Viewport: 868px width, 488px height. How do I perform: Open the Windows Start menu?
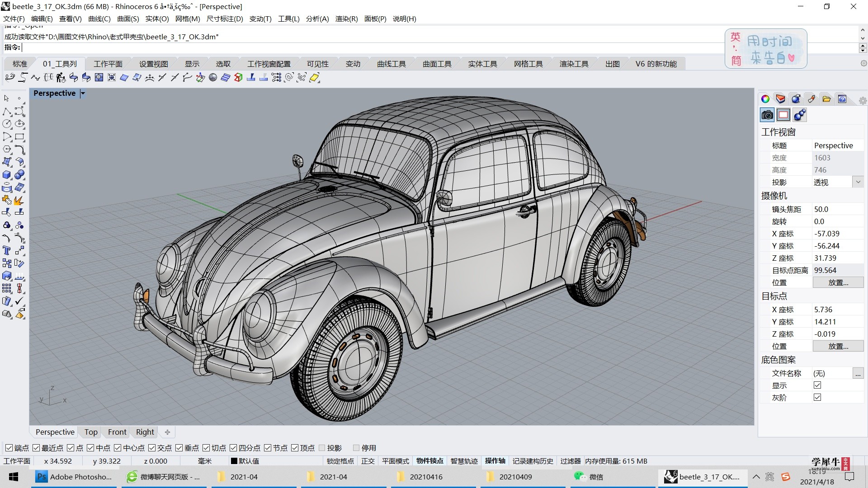[14, 477]
